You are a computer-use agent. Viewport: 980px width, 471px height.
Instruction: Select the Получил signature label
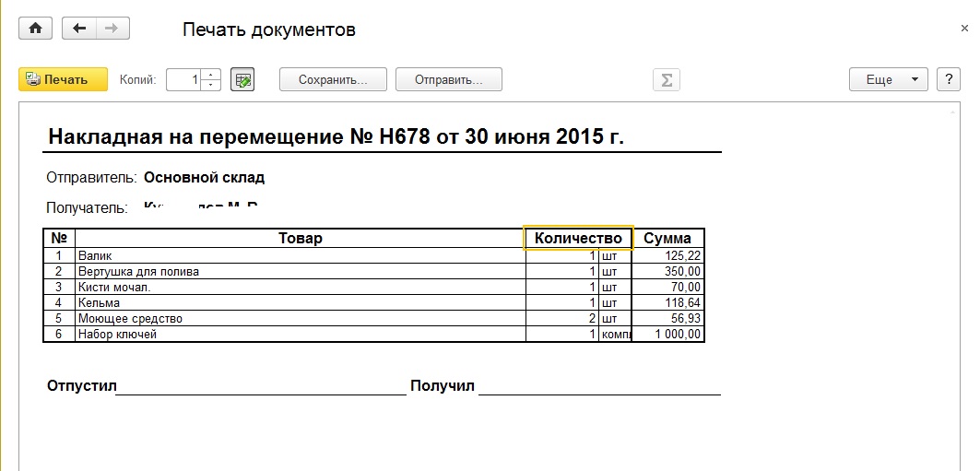tap(443, 385)
